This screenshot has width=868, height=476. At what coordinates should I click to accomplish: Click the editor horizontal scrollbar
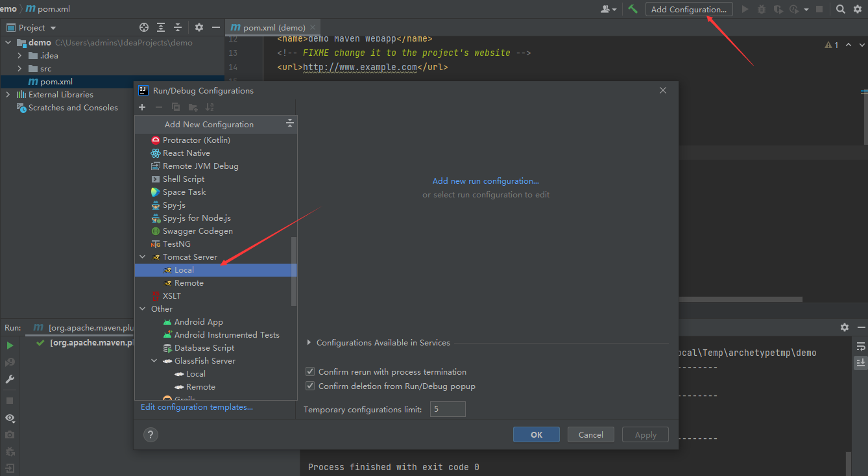point(741,299)
